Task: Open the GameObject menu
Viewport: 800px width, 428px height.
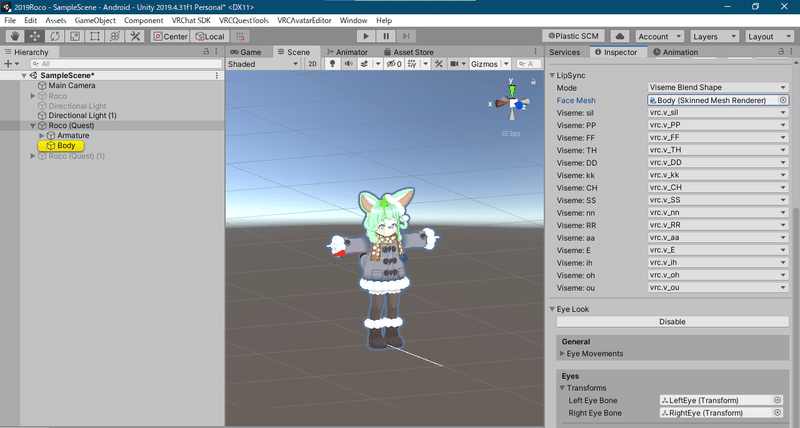Action: [x=95, y=20]
